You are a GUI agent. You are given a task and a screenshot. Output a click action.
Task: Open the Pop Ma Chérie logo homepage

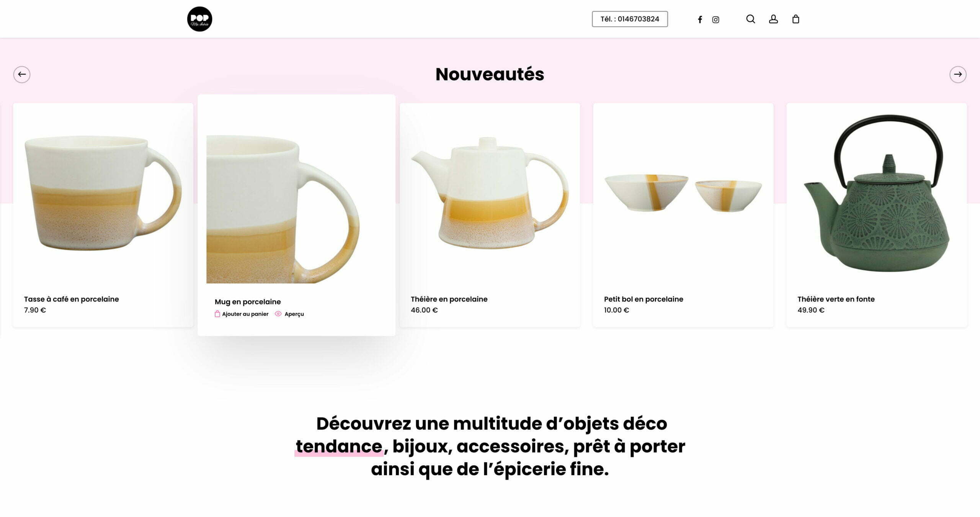[199, 19]
